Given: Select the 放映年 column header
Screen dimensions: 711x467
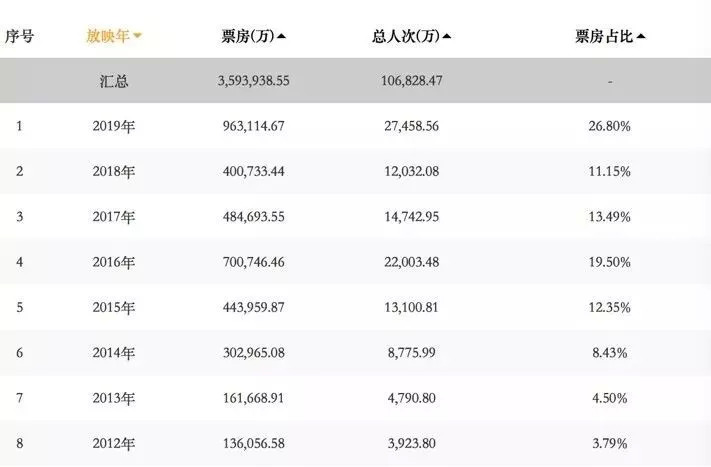Looking at the screenshot, I should coord(108,36).
